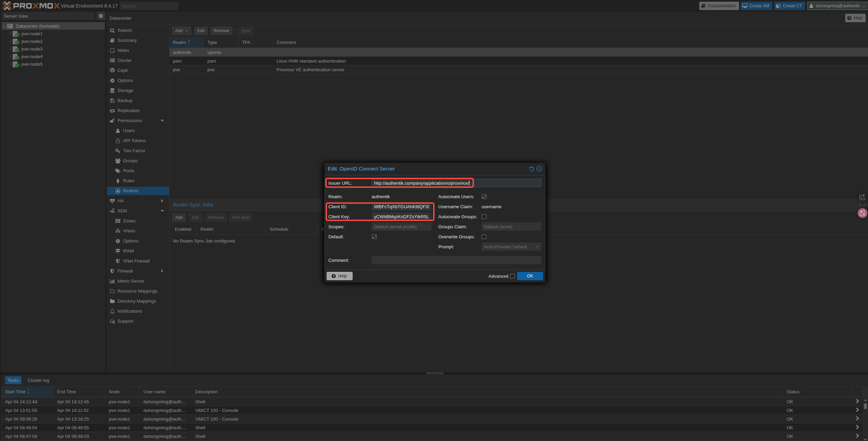868x441 pixels.
Task: Open Ceph from the datacenter menu
Action: pos(123,71)
